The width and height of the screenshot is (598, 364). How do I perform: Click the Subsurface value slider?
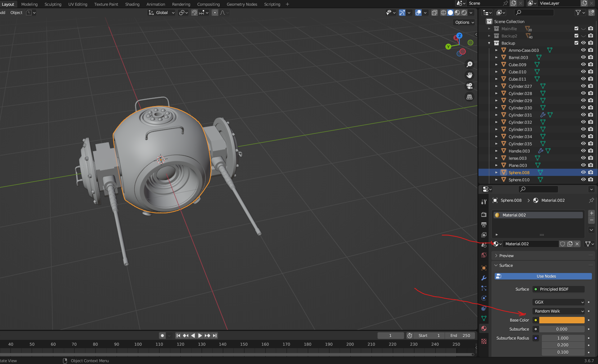[x=562, y=329]
